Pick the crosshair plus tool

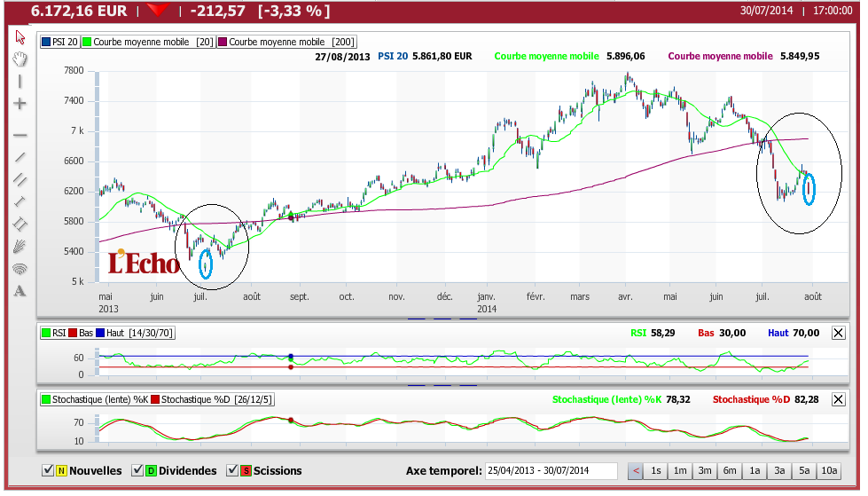[x=20, y=104]
